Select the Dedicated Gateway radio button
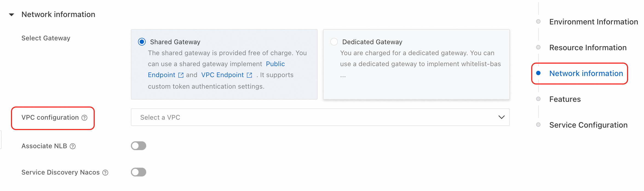This screenshot has height=191, width=644. [334, 42]
